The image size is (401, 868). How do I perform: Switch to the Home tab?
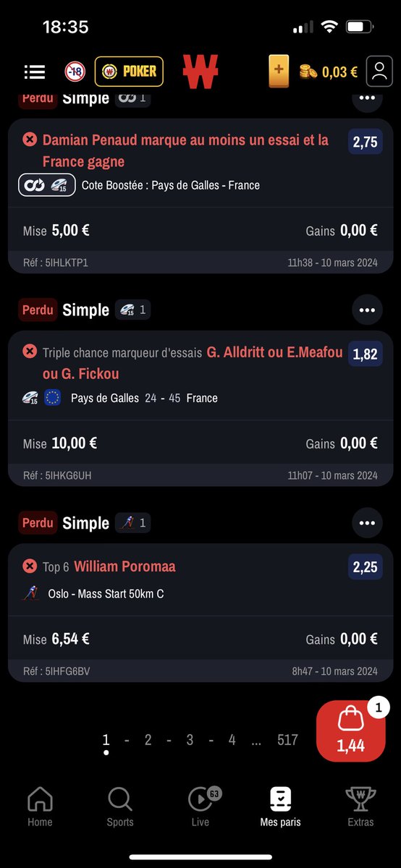pyautogui.click(x=40, y=807)
